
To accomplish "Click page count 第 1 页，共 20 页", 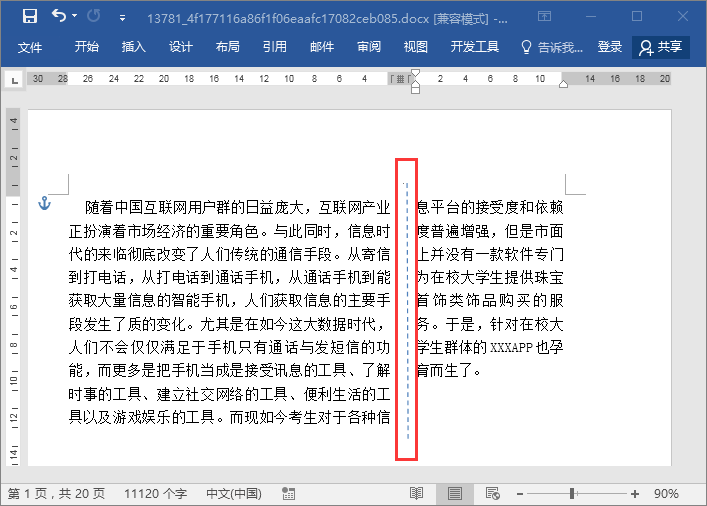I will [56, 494].
